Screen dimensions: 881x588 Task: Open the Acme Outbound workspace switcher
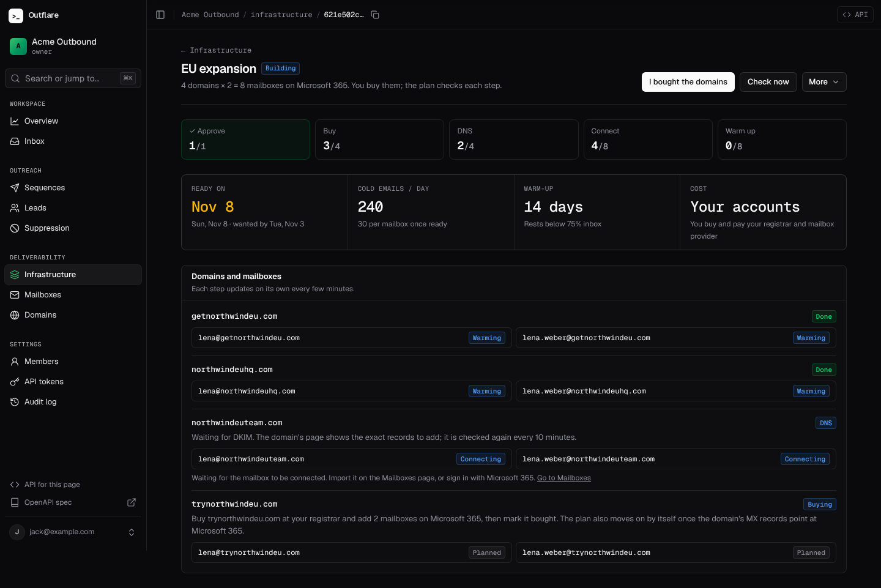(x=73, y=46)
